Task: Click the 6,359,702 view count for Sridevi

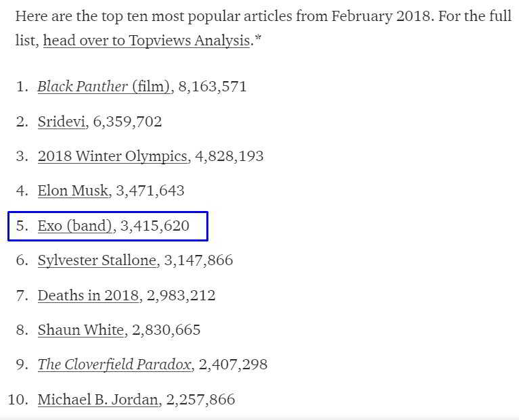Action: [127, 122]
